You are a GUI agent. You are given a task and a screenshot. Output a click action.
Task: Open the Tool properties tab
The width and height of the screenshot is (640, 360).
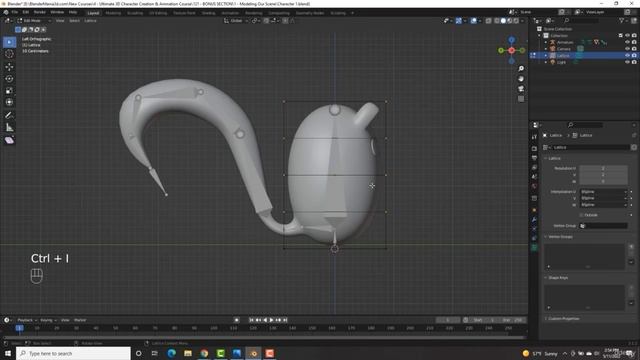click(x=534, y=138)
